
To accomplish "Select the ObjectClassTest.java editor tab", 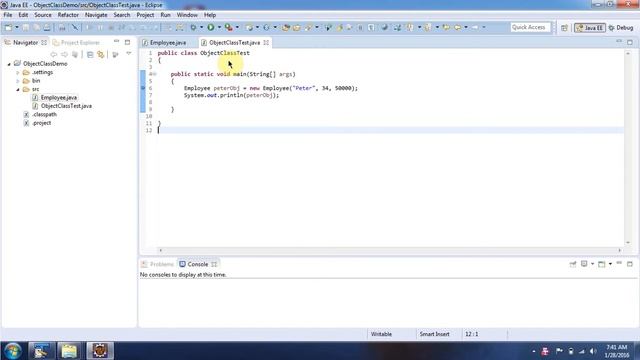I will [x=234, y=42].
